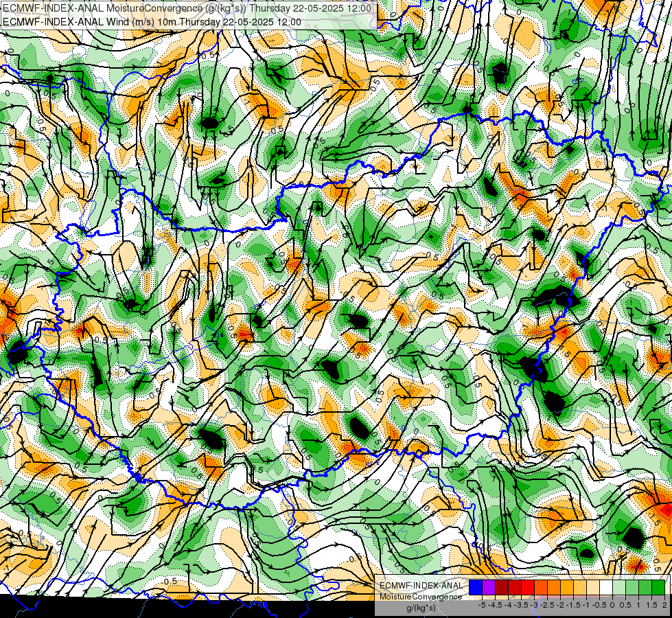
Task: Click the legend swatch between -2 and -1.5
Action: pyautogui.click(x=567, y=587)
